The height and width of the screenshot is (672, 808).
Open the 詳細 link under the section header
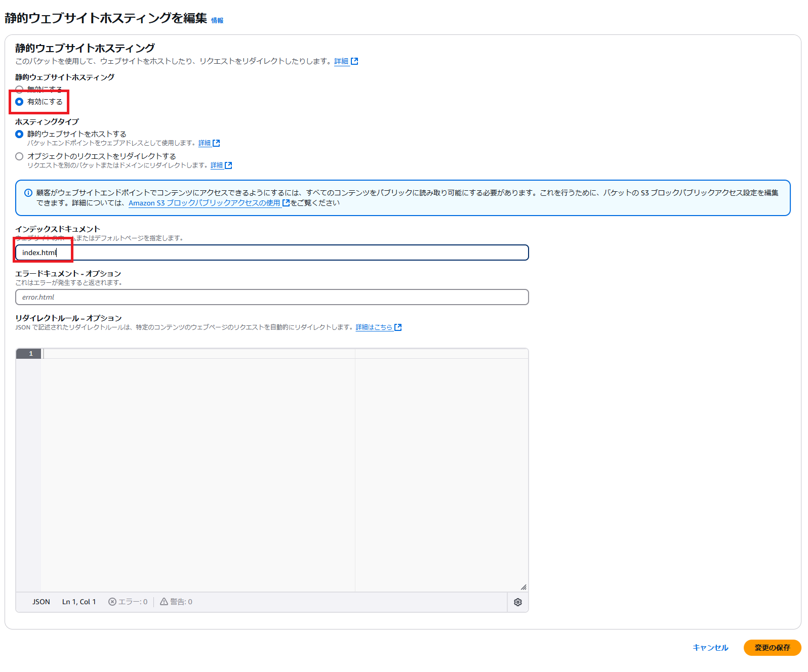[341, 61]
